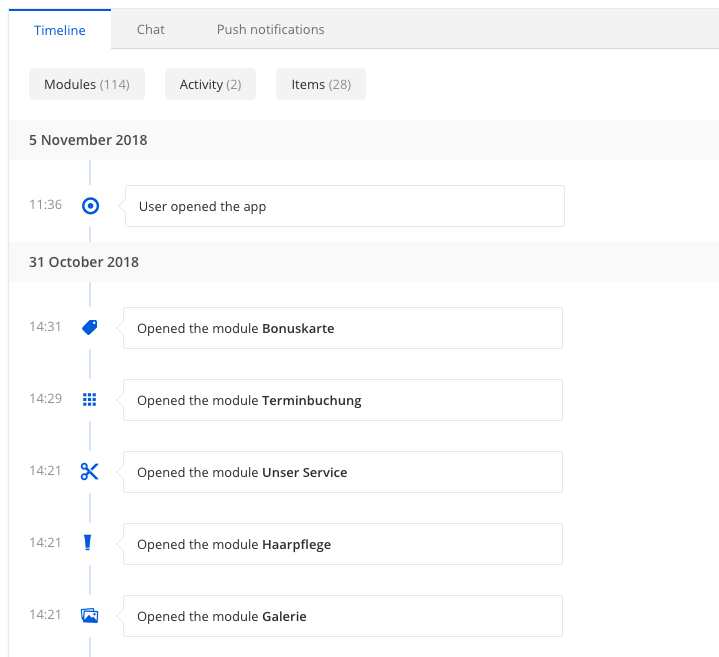Open the Push notifications tab
Image resolution: width=719 pixels, height=657 pixels.
271,29
